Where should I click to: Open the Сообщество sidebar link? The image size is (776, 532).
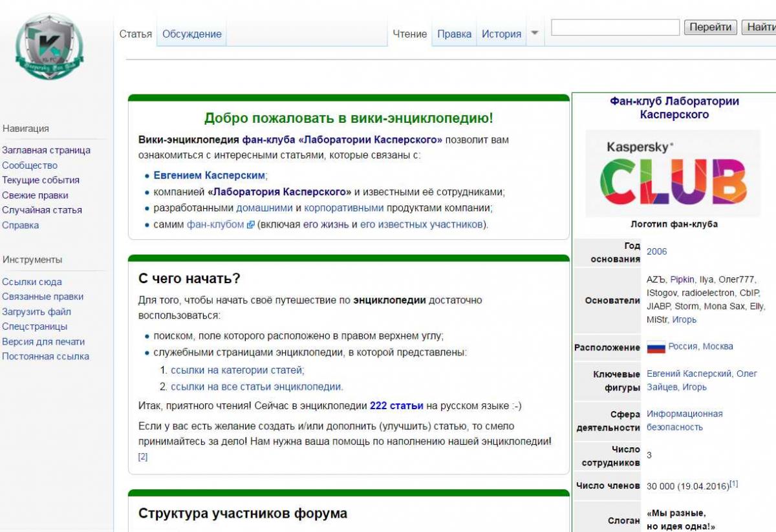pyautogui.click(x=30, y=165)
